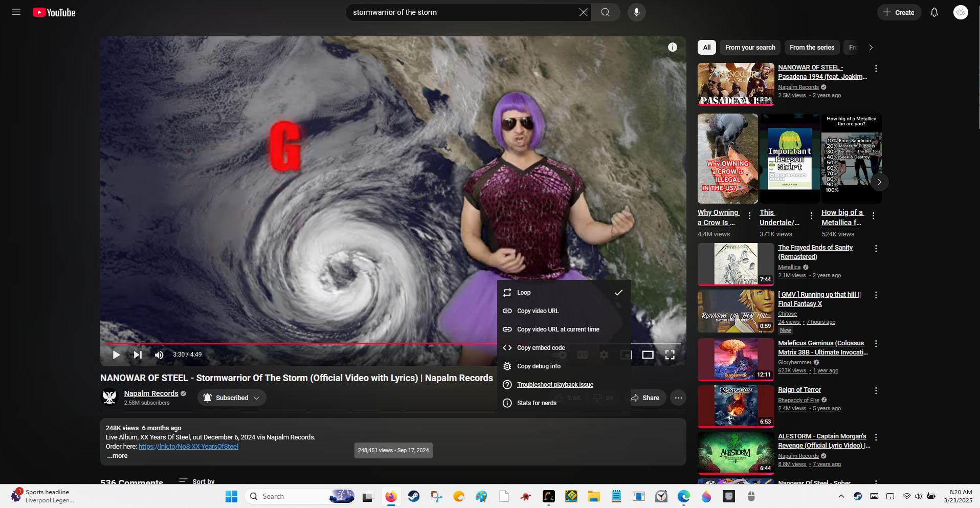Image resolution: width=980 pixels, height=508 pixels.
Task: Enter theater mode
Action: [648, 355]
